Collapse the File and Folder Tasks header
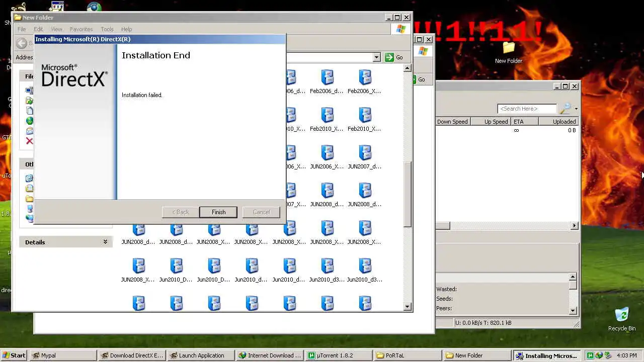The image size is (644, 362). click(27, 76)
